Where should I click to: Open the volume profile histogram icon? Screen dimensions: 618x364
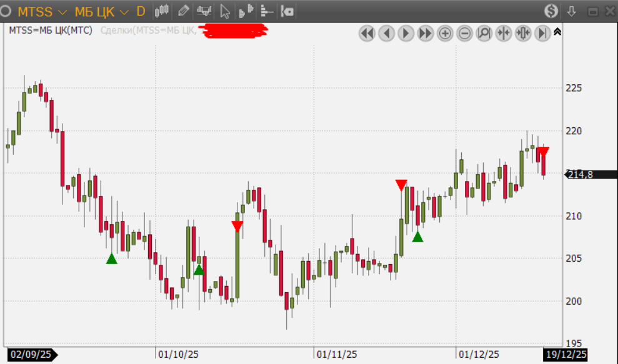click(x=267, y=11)
